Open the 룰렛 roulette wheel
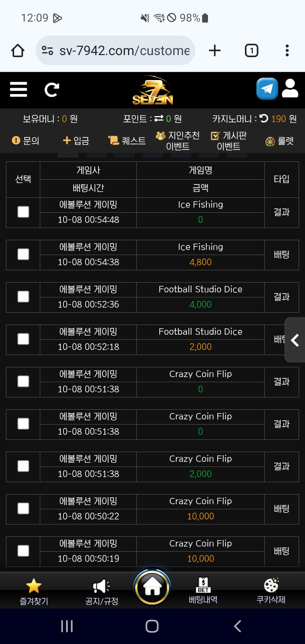The width and height of the screenshot is (305, 644). 280,141
